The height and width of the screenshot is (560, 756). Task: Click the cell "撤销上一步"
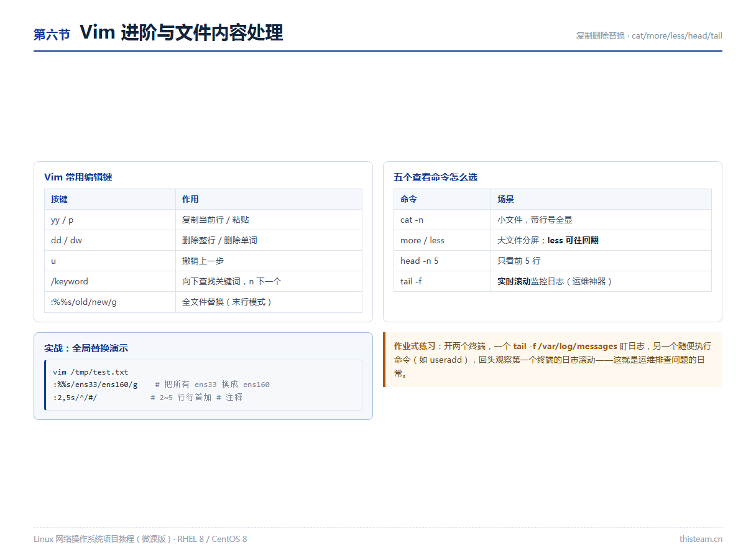click(x=269, y=261)
